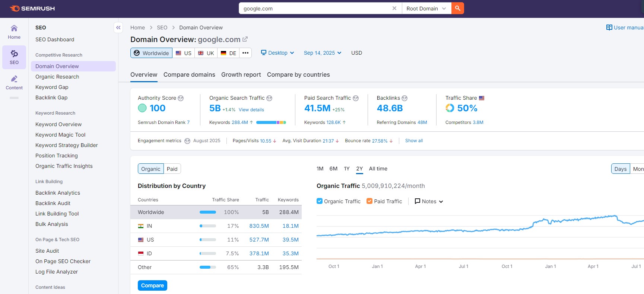This screenshot has width=644, height=294.
Task: Switch to Compare domains tab
Action: [189, 74]
